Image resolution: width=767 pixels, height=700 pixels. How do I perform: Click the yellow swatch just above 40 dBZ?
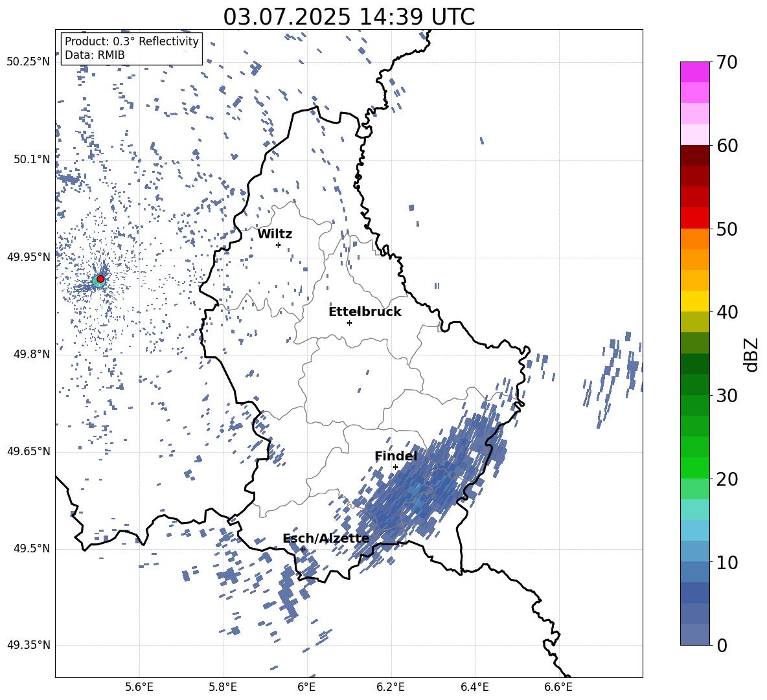point(694,301)
